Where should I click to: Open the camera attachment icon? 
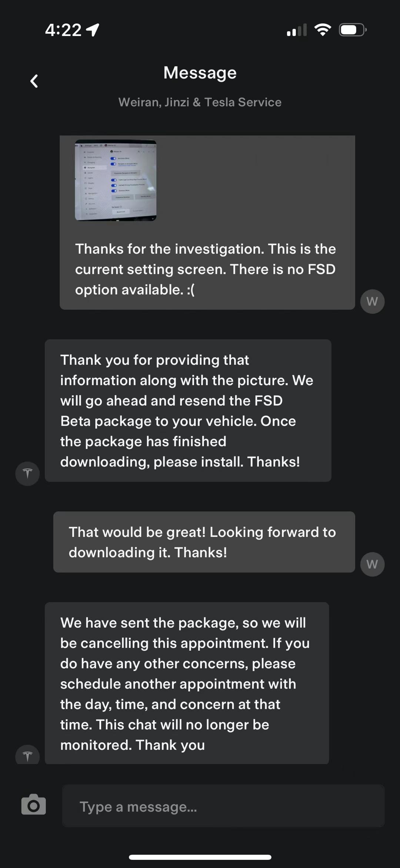[x=34, y=804]
